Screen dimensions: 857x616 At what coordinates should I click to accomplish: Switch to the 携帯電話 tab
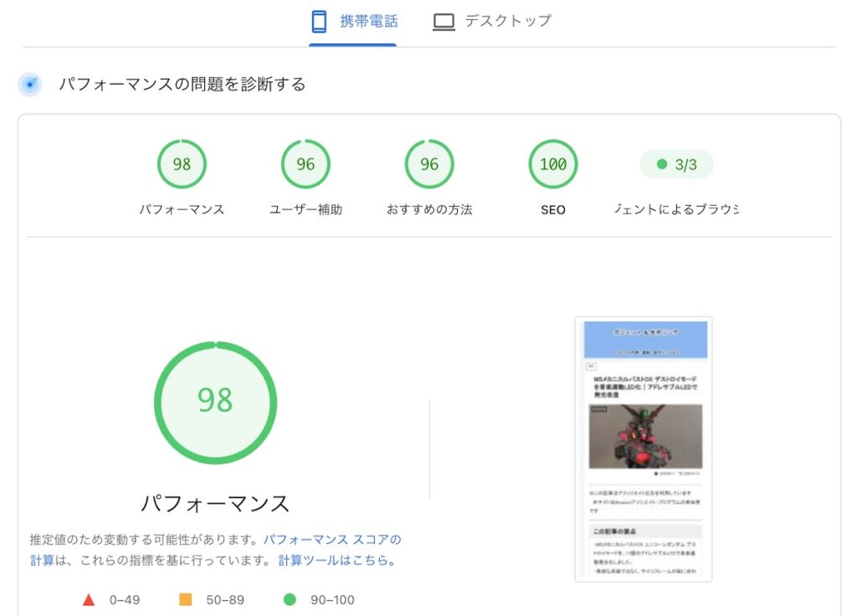[353, 22]
